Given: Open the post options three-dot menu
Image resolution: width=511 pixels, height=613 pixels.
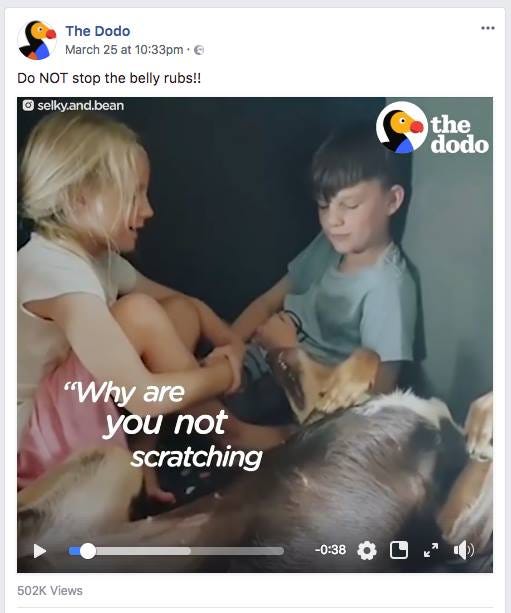Looking at the screenshot, I should pyautogui.click(x=488, y=28).
